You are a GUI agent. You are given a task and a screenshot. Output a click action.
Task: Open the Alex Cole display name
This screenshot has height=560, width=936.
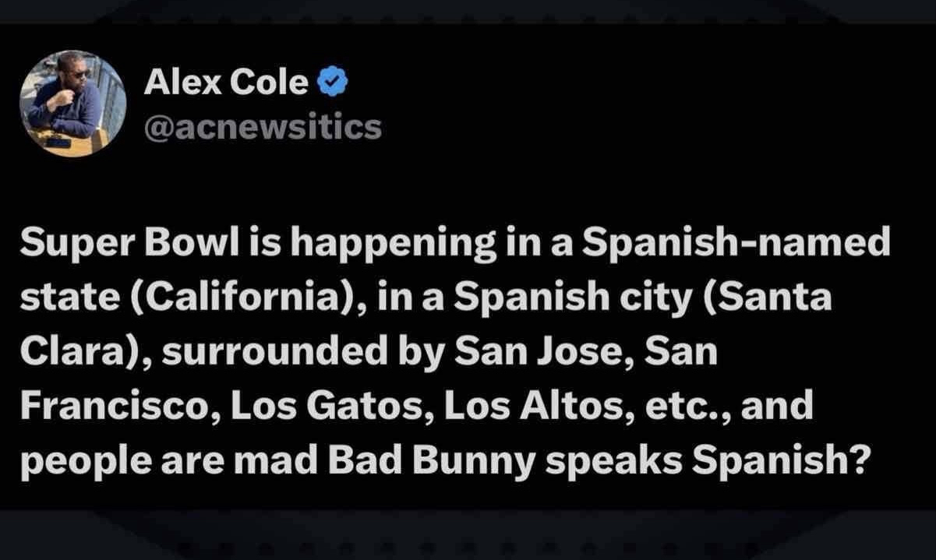pos(226,82)
